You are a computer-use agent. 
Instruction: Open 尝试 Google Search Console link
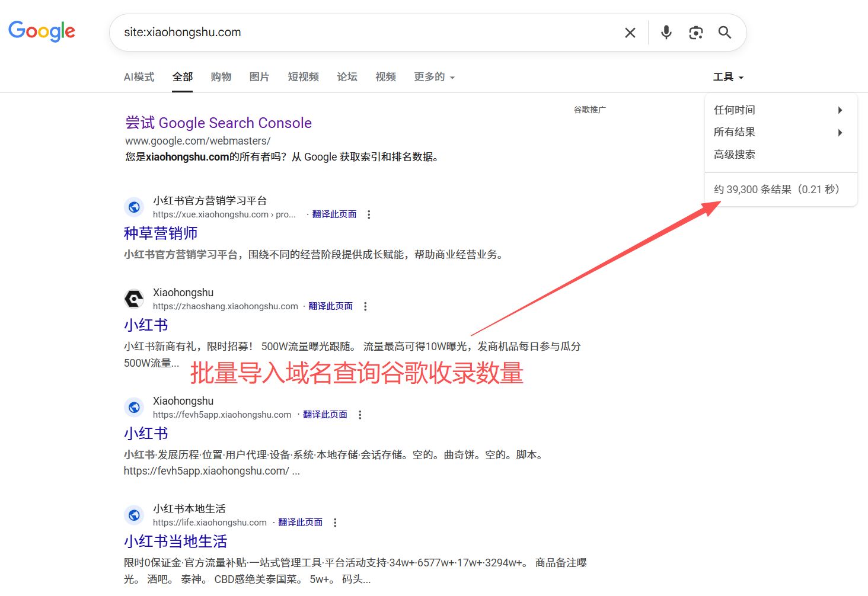coord(218,123)
